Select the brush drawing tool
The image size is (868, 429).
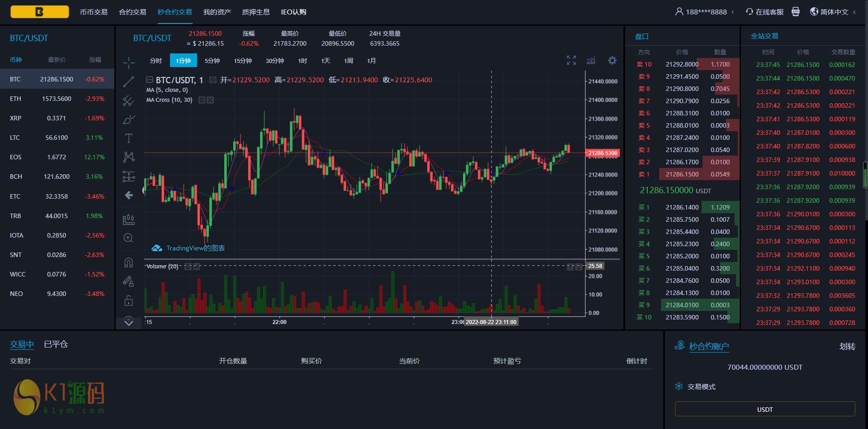click(129, 119)
